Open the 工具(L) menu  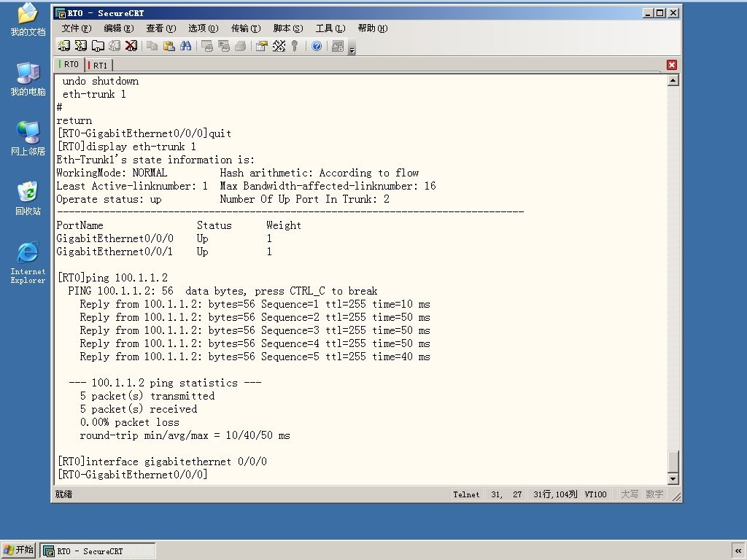330,28
